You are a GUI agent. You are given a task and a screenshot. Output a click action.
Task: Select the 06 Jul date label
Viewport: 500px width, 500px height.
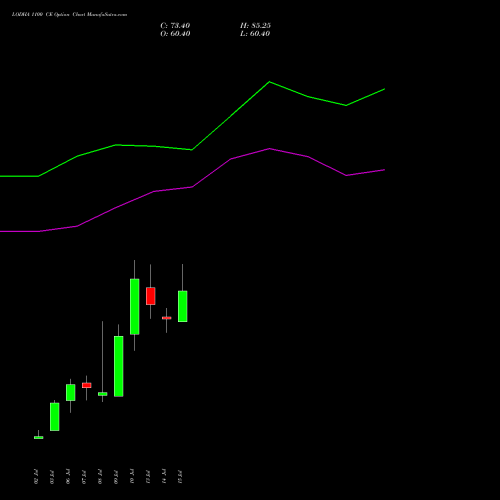68,477
